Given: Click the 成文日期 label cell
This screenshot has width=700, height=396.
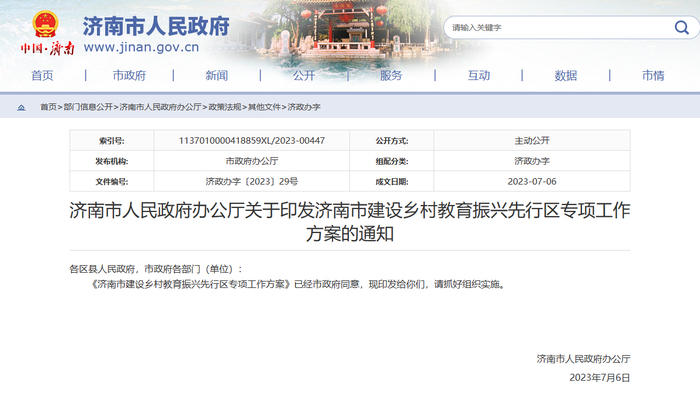Looking at the screenshot, I should [x=392, y=181].
